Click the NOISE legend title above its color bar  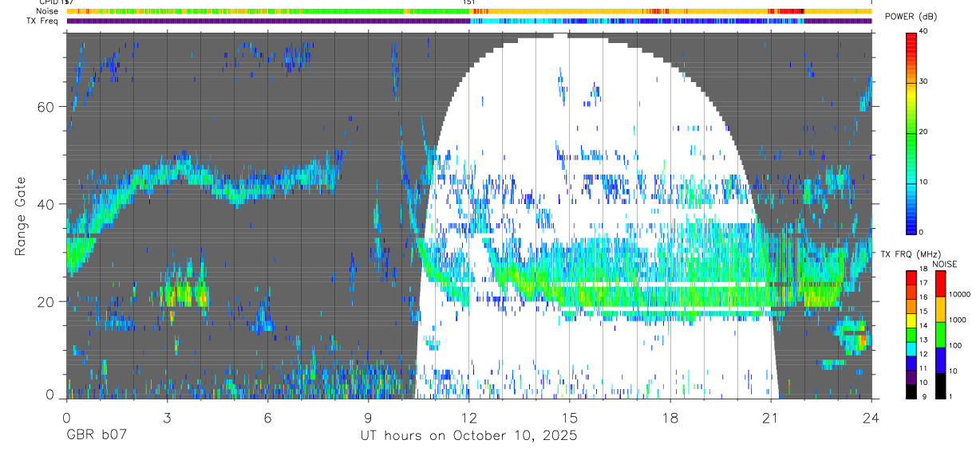pyautogui.click(x=944, y=264)
